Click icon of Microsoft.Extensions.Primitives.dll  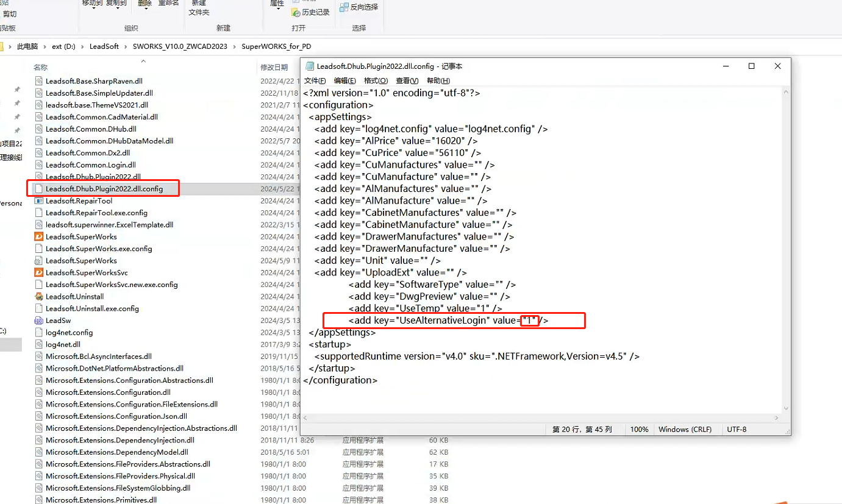39,500
